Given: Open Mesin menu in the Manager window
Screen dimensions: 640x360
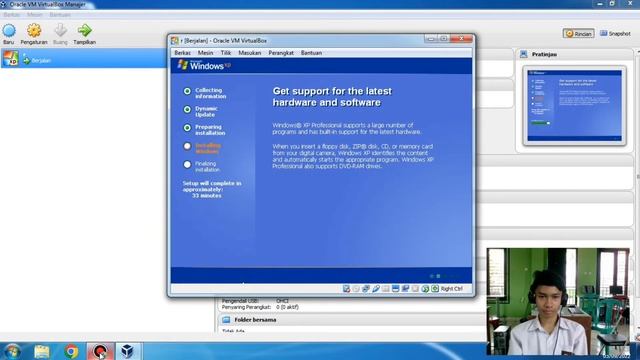Looking at the screenshot, I should (x=35, y=15).
